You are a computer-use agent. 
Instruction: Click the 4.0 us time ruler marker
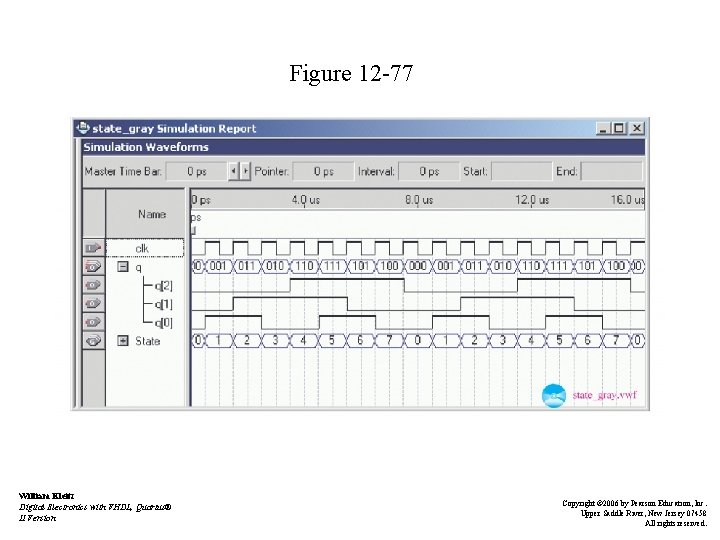tap(306, 200)
